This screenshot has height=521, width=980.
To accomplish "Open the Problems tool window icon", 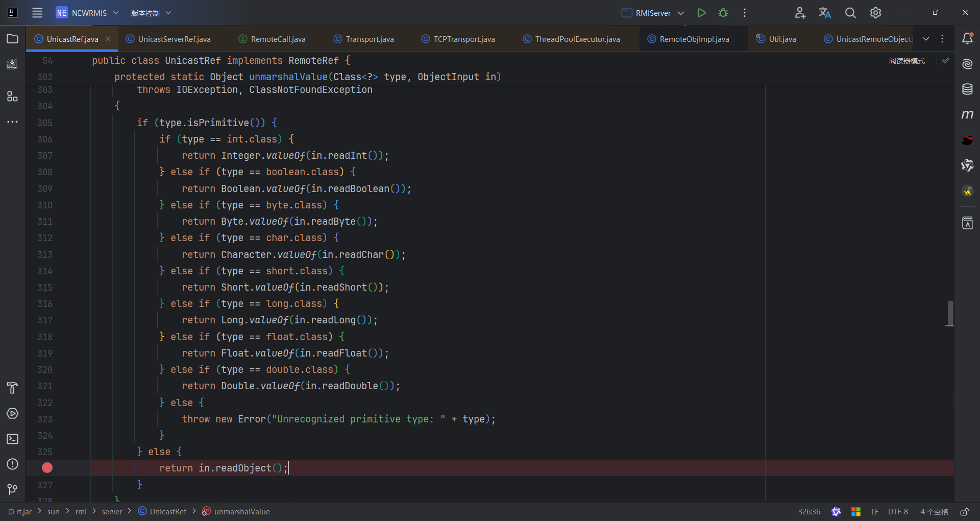I will [12, 464].
